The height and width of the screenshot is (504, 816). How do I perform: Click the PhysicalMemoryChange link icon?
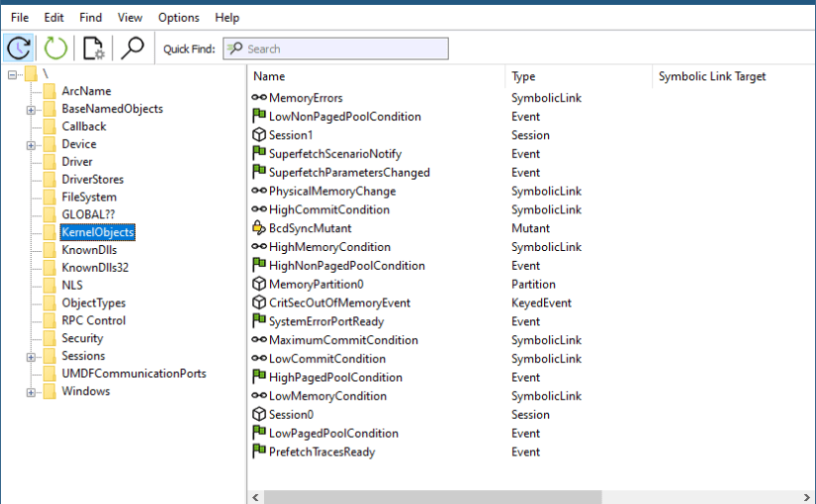pos(259,191)
